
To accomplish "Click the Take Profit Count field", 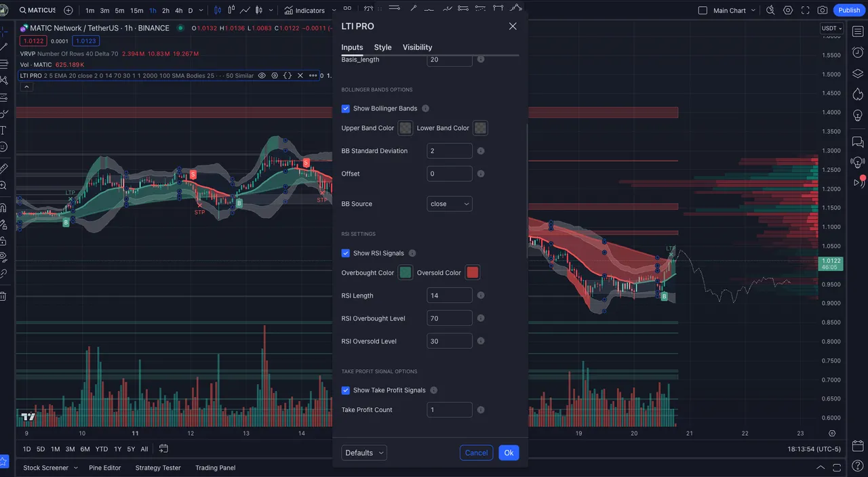I will pyautogui.click(x=450, y=410).
